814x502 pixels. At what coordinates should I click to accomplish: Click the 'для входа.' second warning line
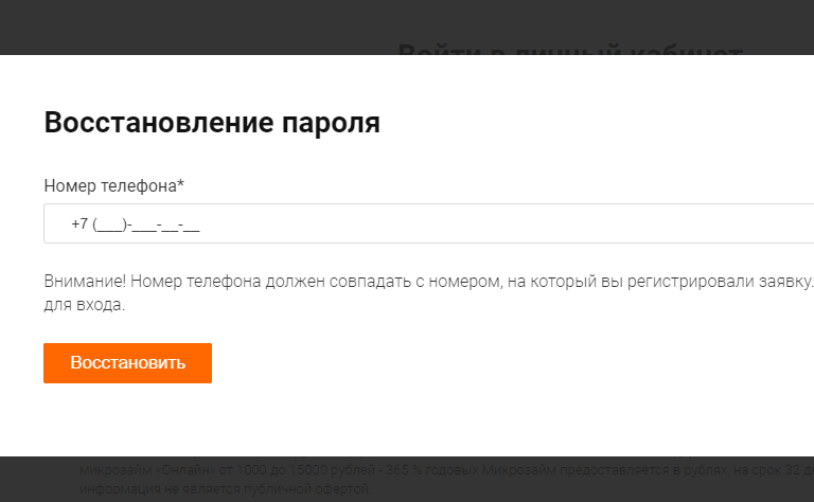click(84, 304)
